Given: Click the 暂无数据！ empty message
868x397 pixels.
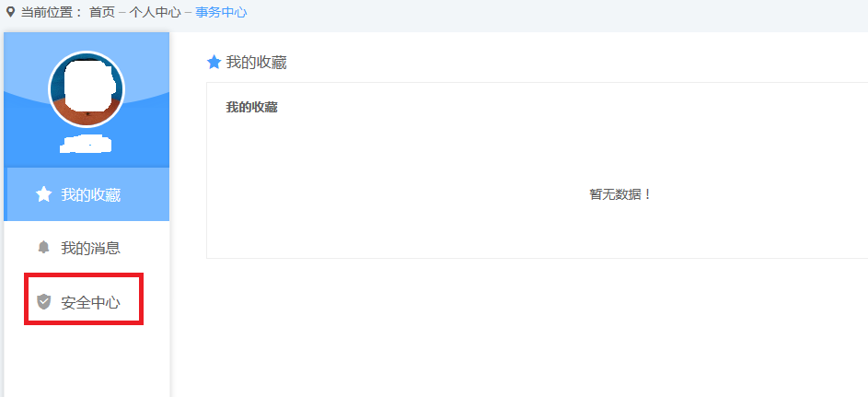Looking at the screenshot, I should pos(620,194).
